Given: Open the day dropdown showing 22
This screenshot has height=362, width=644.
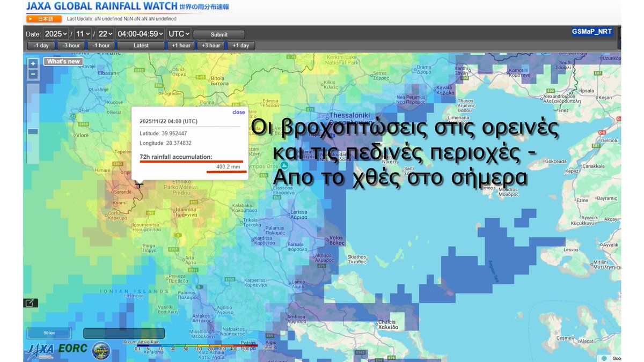Looking at the screenshot, I should [x=105, y=33].
